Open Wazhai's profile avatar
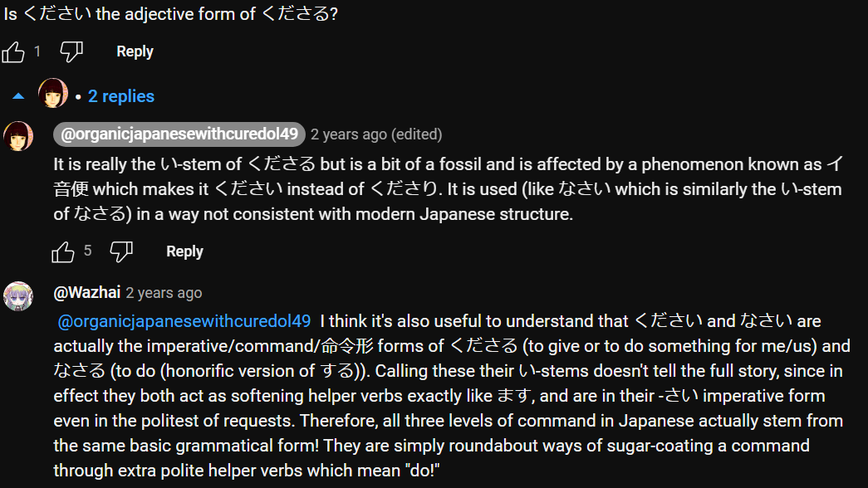This screenshot has width=868, height=488. click(18, 296)
